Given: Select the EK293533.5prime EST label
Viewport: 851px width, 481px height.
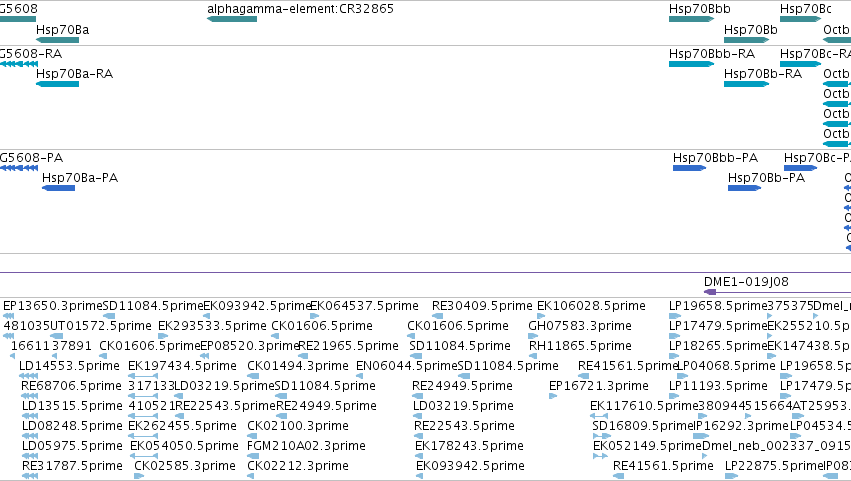Looking at the screenshot, I should click(212, 326).
